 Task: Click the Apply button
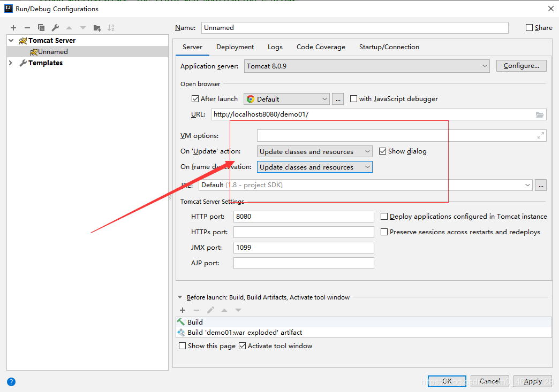click(533, 381)
